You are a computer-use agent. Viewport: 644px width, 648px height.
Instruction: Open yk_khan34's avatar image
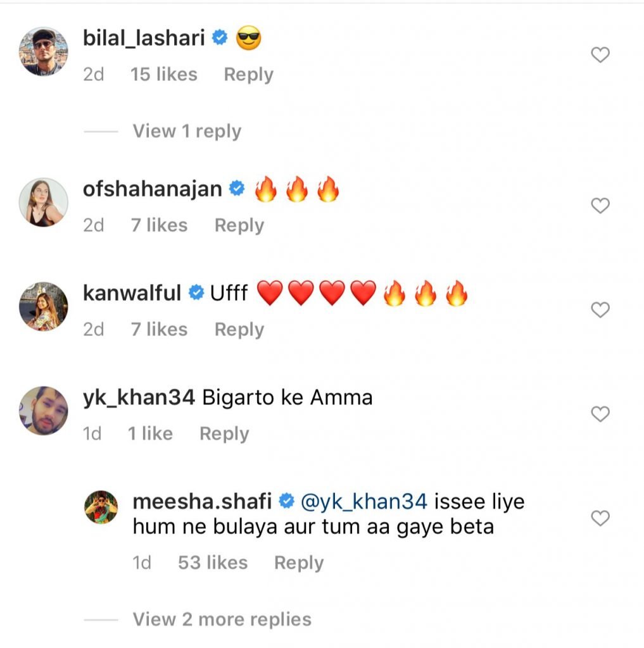44,411
